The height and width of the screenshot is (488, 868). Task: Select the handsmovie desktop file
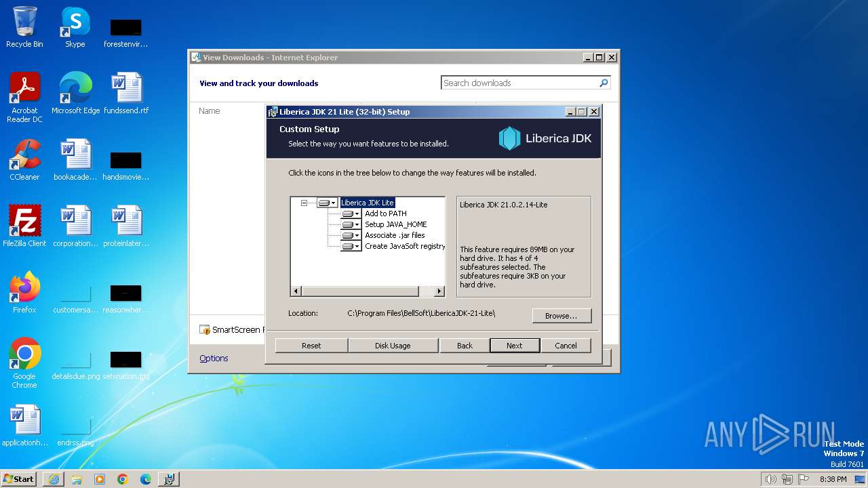tap(126, 167)
